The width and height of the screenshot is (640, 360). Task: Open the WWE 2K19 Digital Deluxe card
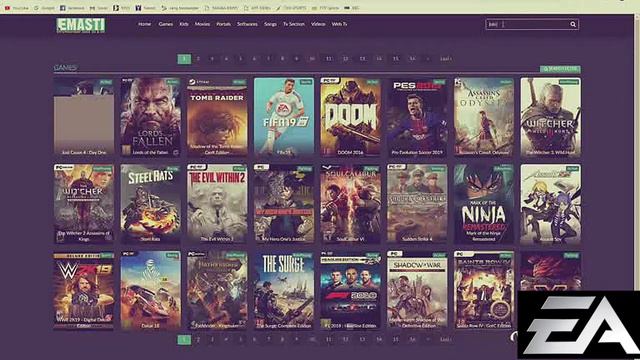84,290
